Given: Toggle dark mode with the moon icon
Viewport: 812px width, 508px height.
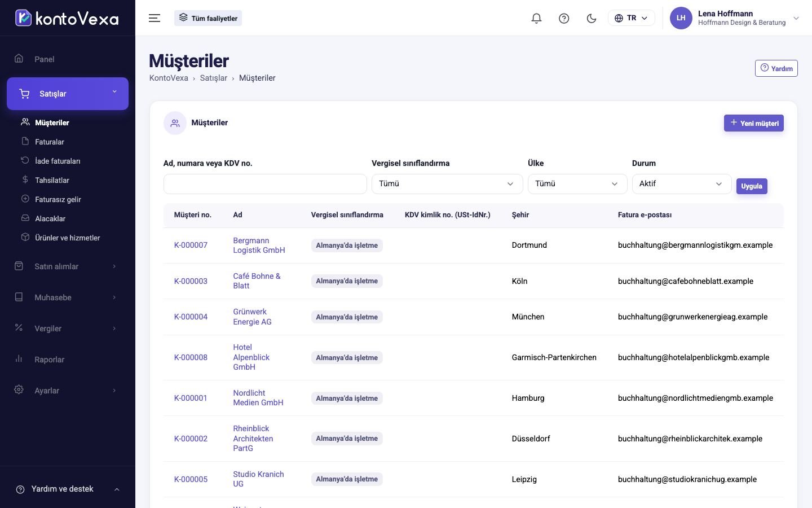Looking at the screenshot, I should [x=592, y=18].
